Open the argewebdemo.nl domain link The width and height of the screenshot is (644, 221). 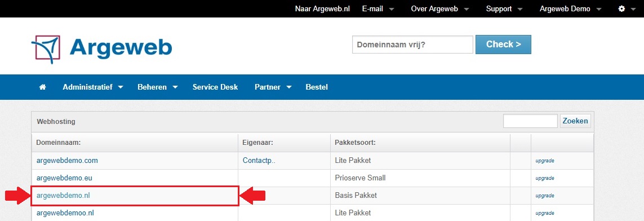(x=63, y=196)
